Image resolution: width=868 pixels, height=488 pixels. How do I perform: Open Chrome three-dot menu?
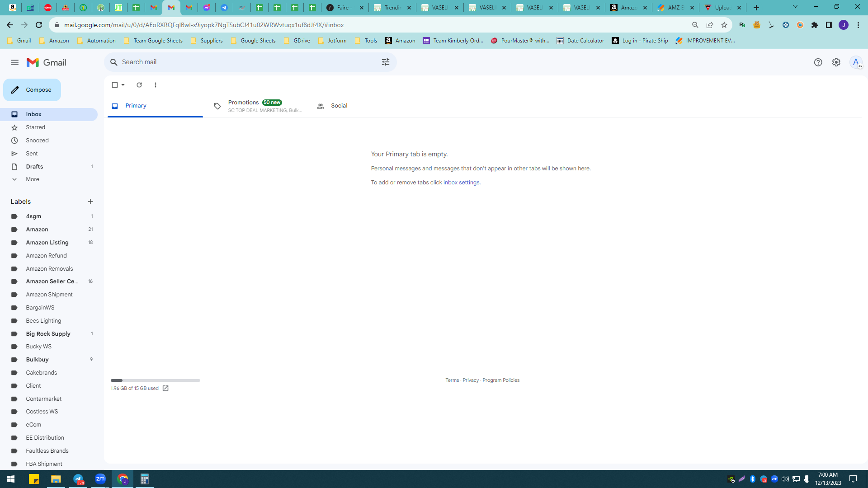(x=858, y=25)
